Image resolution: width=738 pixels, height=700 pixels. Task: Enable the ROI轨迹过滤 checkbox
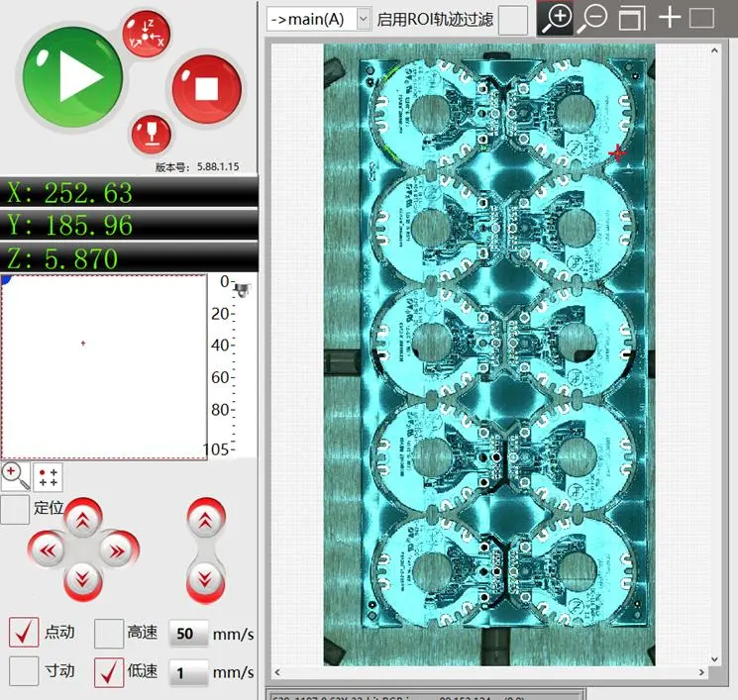[x=512, y=19]
